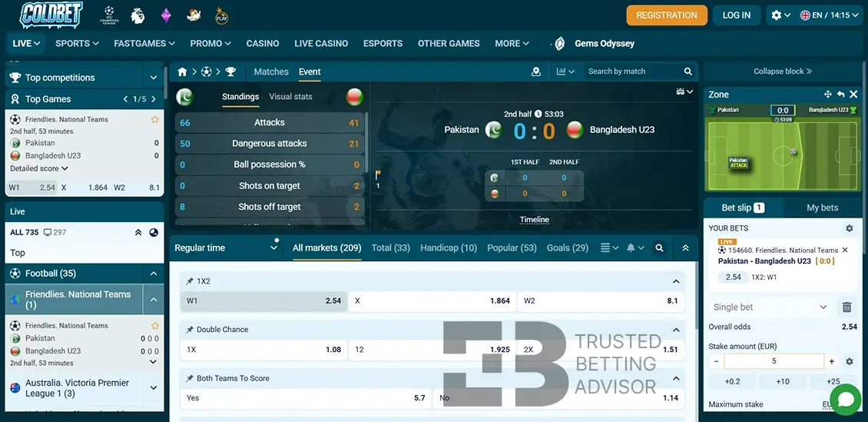Favorite the Live list Friendlies match star
Image resolution: width=868 pixels, height=422 pixels.
[155, 326]
